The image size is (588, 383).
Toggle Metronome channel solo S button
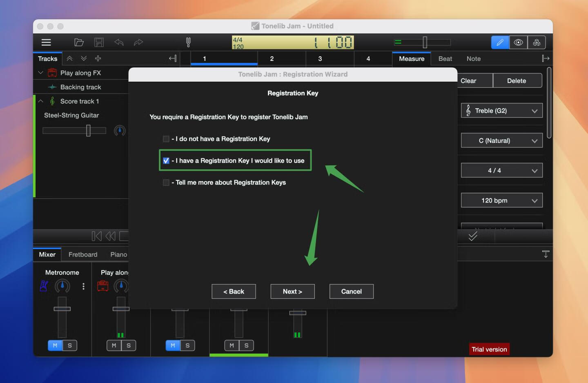pos(70,345)
